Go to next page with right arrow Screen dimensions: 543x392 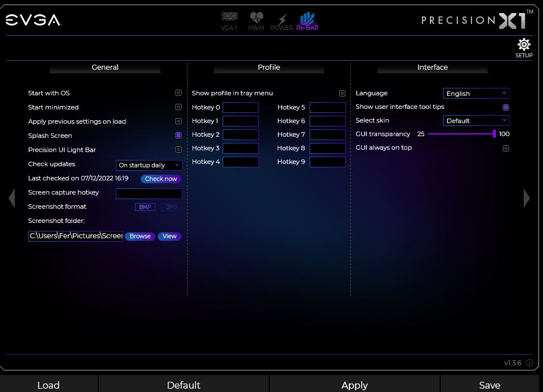click(x=527, y=198)
